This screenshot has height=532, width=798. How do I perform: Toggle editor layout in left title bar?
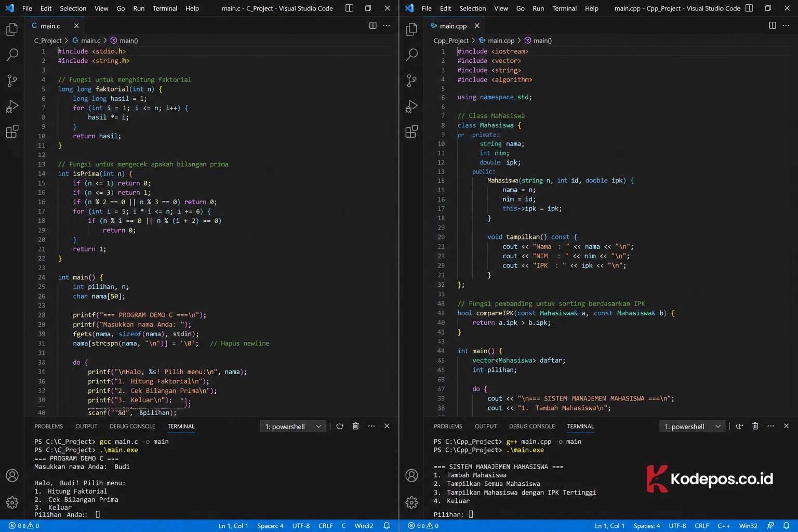pyautogui.click(x=349, y=8)
